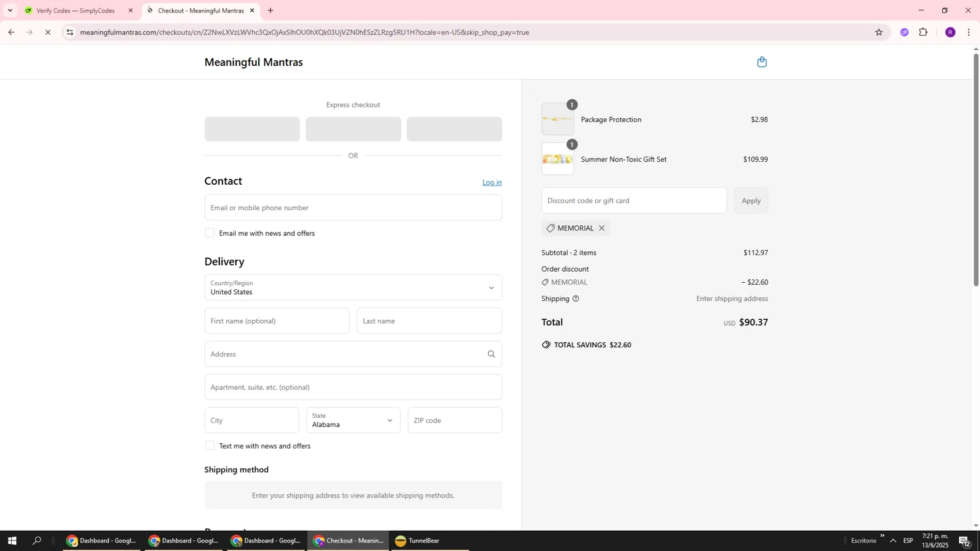The height and width of the screenshot is (551, 980).
Task: Open the cart bag icon
Action: (762, 62)
